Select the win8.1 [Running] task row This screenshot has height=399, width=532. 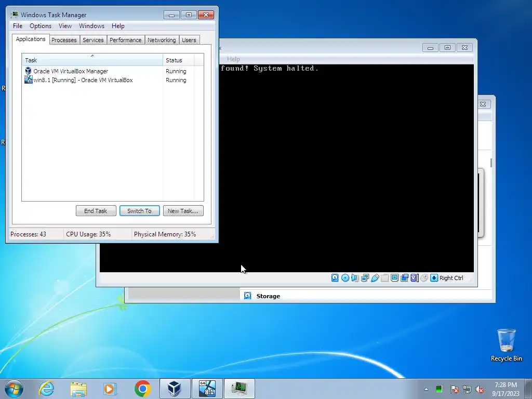click(x=113, y=80)
